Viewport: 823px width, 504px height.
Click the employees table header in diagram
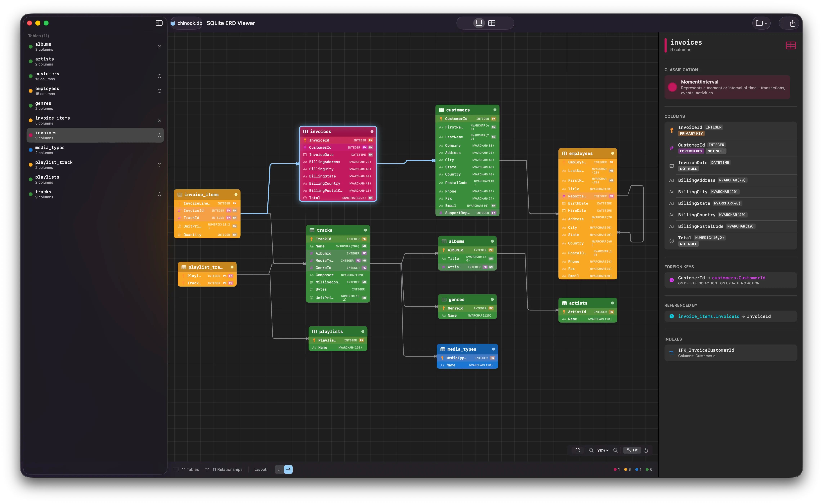click(587, 154)
